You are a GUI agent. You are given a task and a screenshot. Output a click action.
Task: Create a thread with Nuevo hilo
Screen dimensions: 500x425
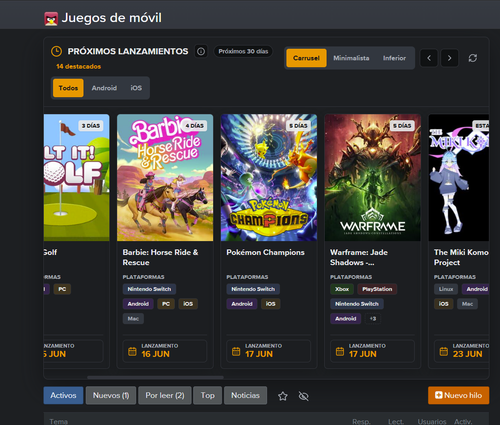tap(459, 395)
